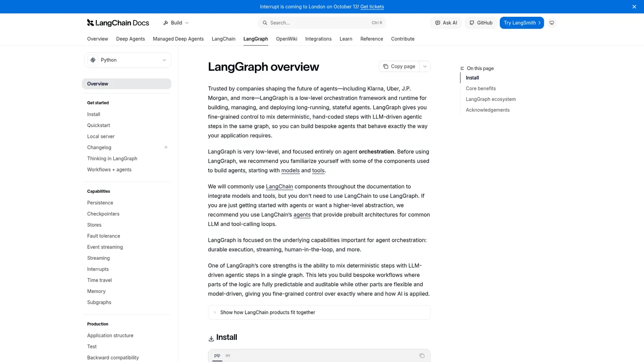Select the pip install tab
The height and width of the screenshot is (362, 644).
click(217, 355)
